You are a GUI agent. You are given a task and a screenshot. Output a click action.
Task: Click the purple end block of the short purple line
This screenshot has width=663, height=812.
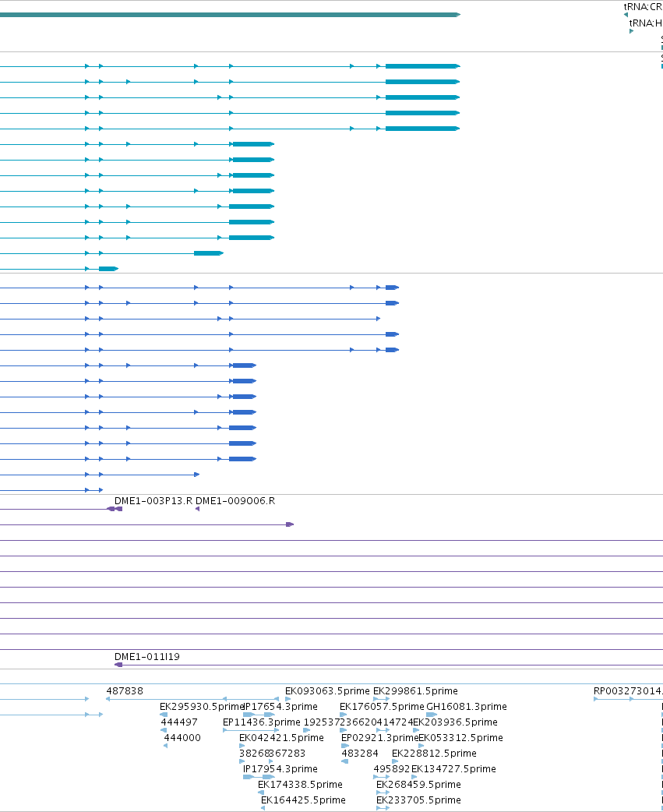click(290, 524)
